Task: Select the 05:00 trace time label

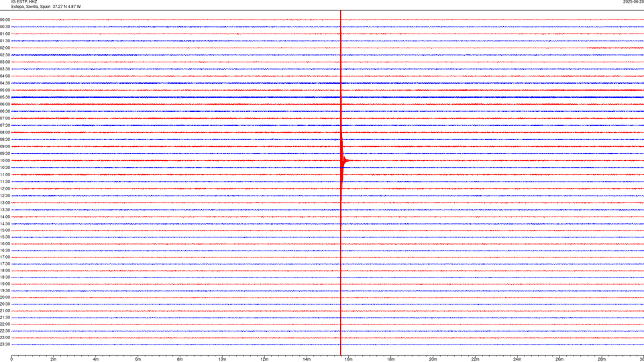Action: coord(5,90)
